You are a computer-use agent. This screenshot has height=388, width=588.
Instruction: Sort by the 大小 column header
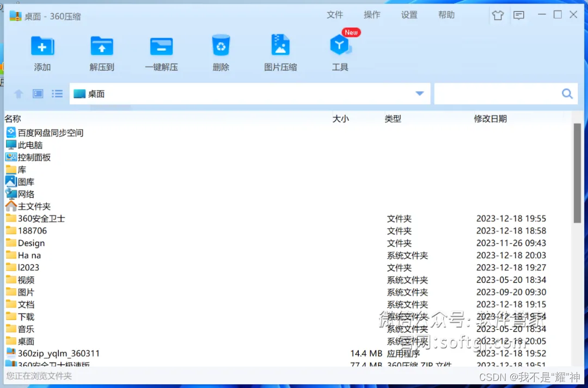coord(340,119)
